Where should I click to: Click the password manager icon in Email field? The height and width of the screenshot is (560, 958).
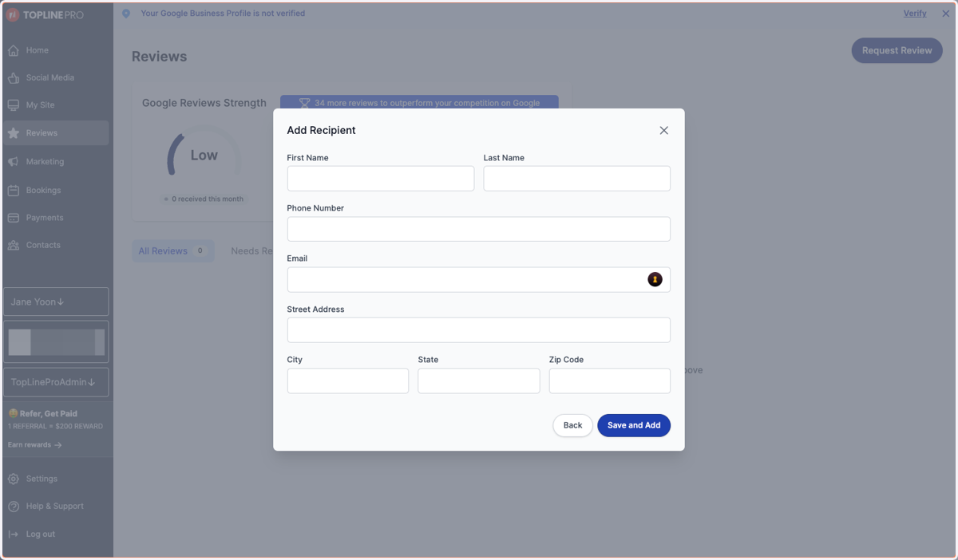[655, 279]
